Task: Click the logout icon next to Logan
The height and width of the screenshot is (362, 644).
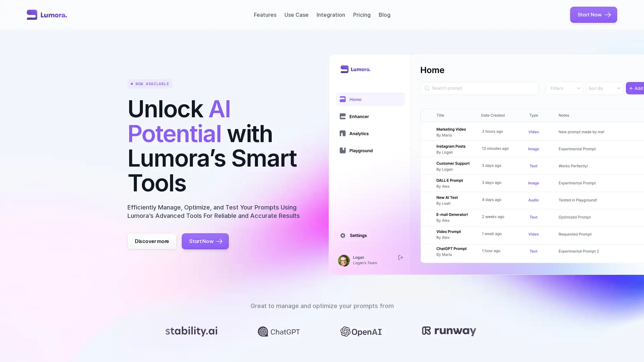Action: 401,258
